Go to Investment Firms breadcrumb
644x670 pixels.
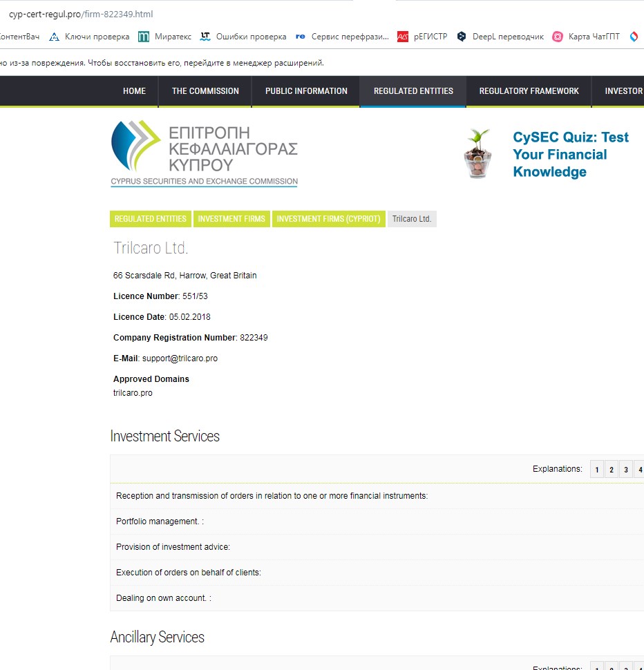(x=231, y=219)
